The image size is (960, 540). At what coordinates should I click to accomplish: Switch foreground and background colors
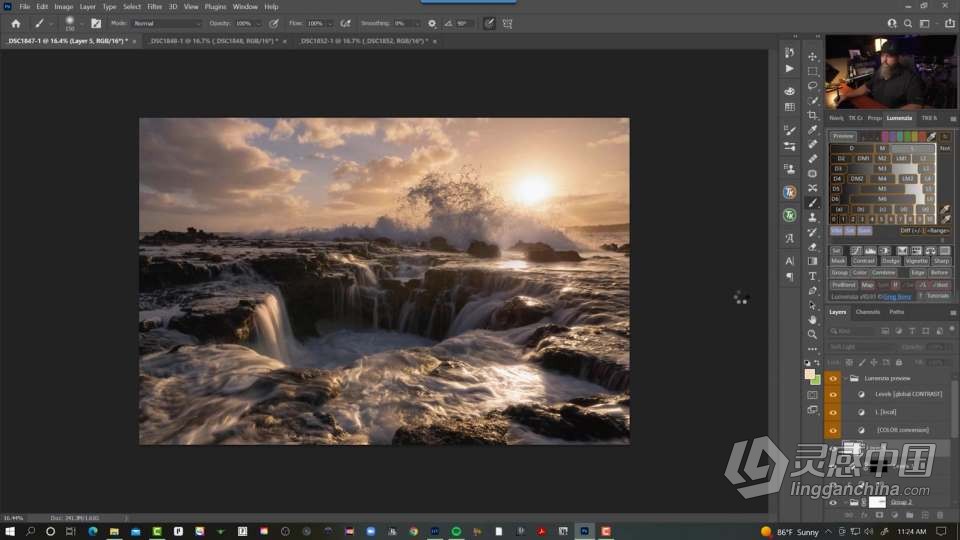tap(817, 363)
